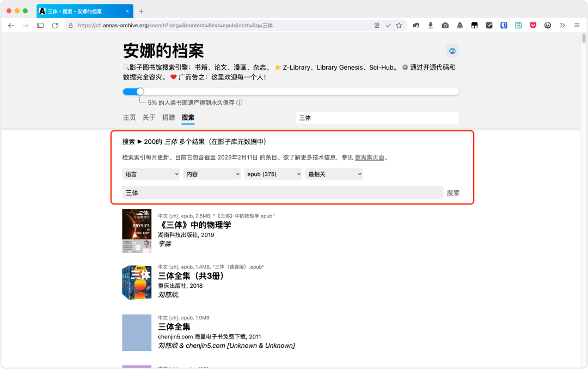
Task: Click the 刘慈欣 & chenjin5.com author line
Action: [226, 346]
